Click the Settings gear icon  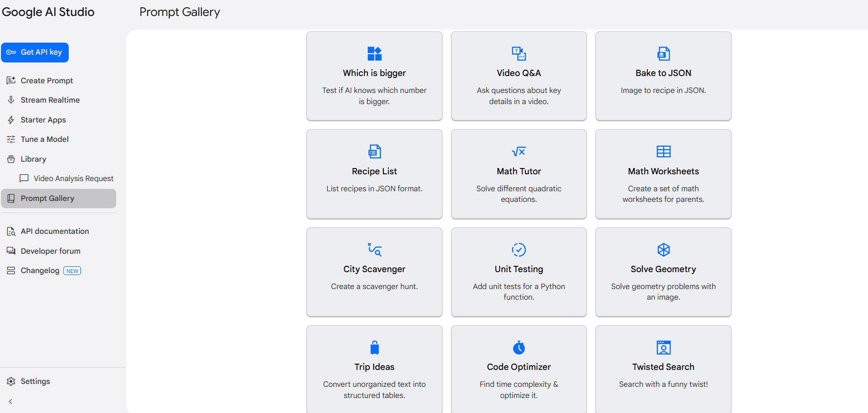(x=11, y=382)
